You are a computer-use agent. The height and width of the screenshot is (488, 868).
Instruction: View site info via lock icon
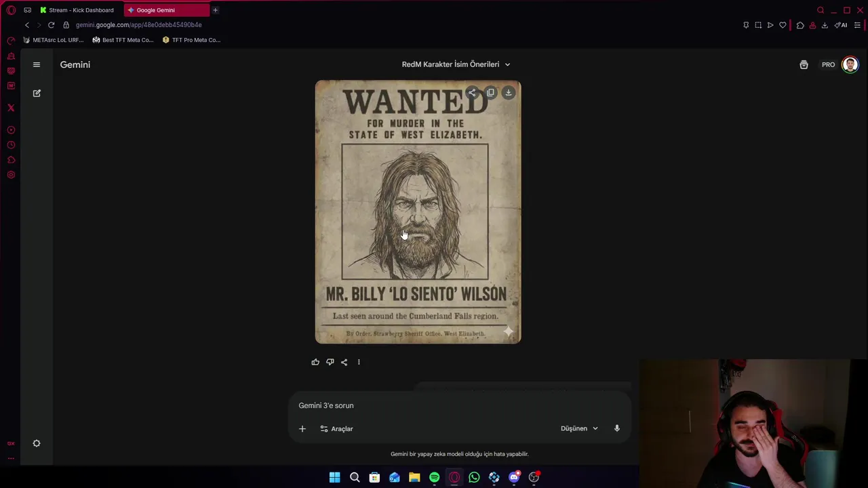coord(66,25)
